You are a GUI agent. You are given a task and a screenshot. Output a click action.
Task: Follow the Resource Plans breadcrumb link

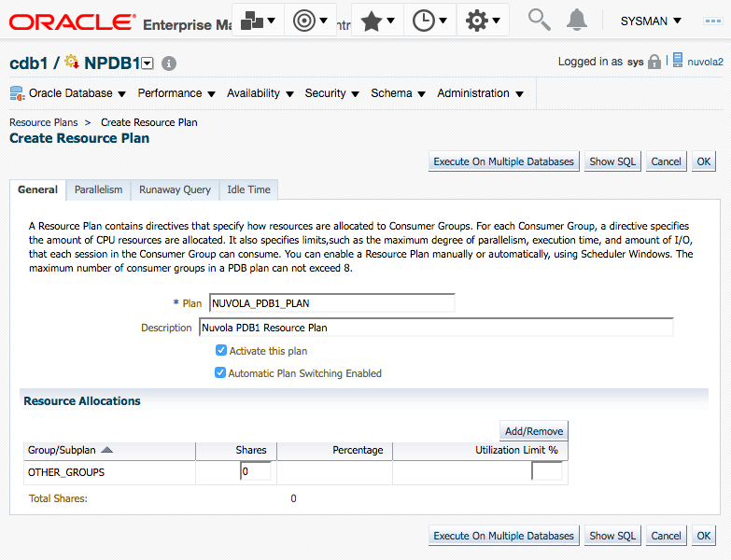point(44,122)
